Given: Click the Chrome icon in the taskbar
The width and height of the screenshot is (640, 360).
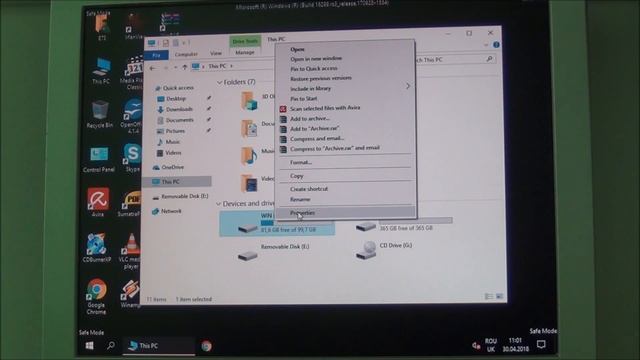Looking at the screenshot, I should coord(207,346).
